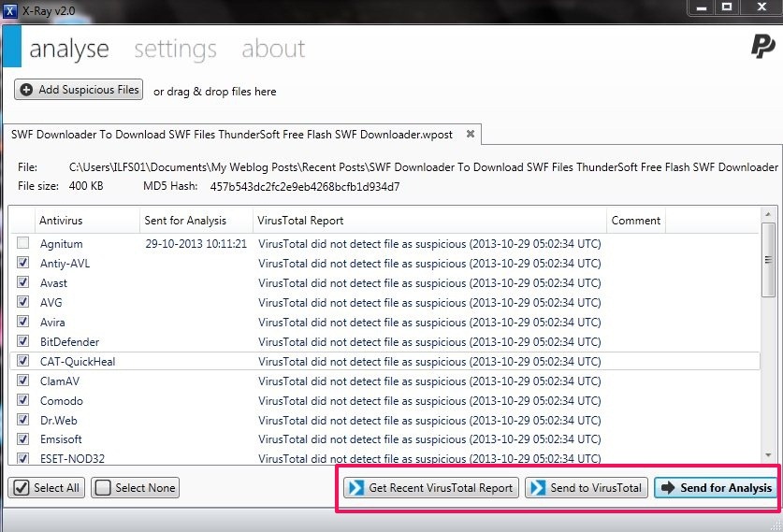This screenshot has height=532, width=783.
Task: Click scroll up arrow of antivirus list
Action: [768, 214]
